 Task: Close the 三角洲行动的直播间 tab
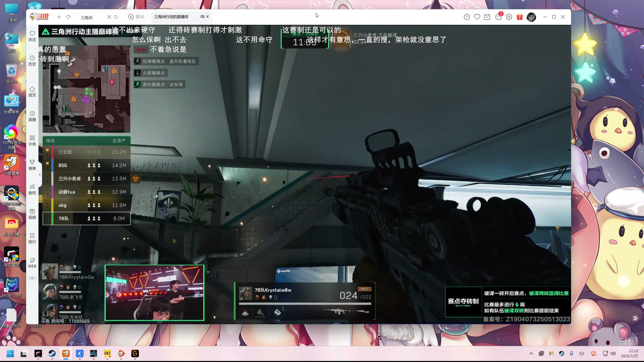(208, 17)
